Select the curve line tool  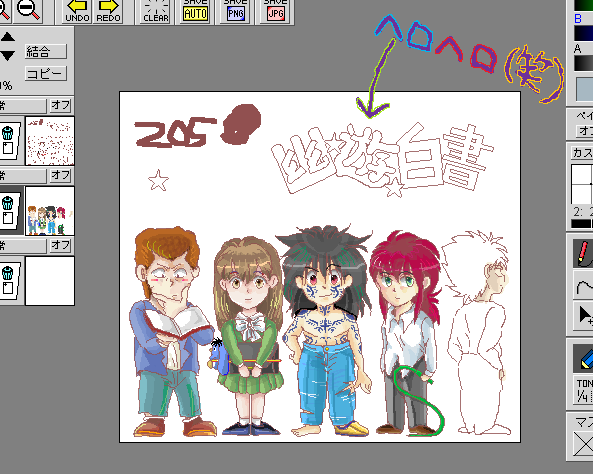pyautogui.click(x=583, y=286)
